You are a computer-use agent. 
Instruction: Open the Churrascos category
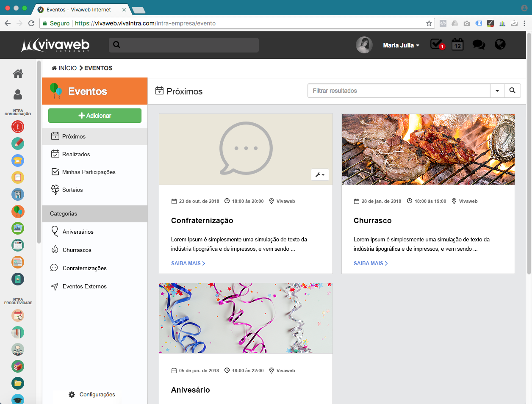tap(77, 250)
